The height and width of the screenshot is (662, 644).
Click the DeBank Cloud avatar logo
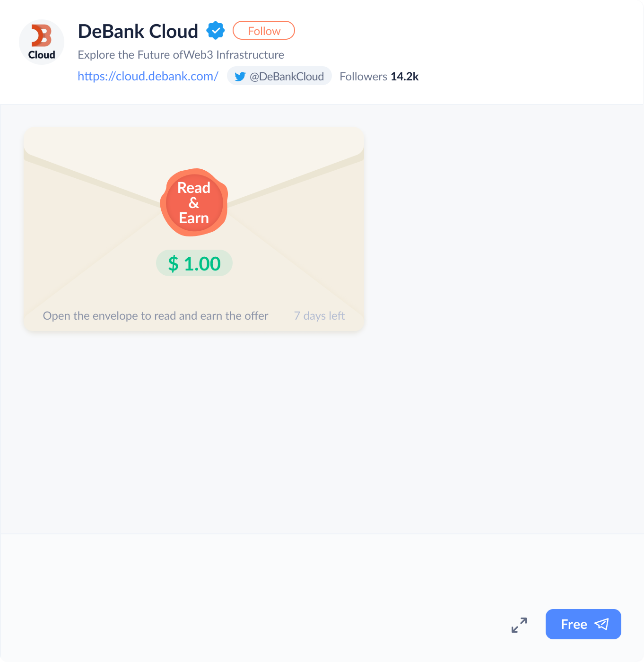(42, 42)
